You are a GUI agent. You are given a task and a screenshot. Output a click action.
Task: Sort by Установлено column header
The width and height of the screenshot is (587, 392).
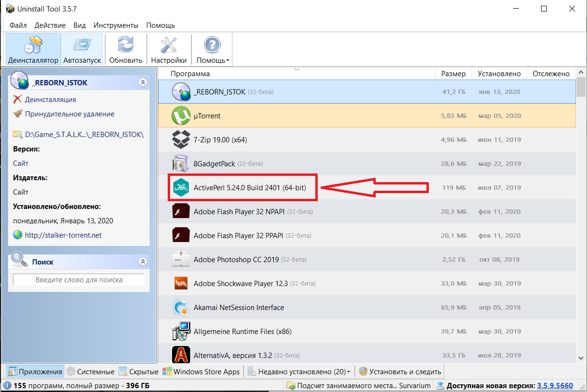499,73
